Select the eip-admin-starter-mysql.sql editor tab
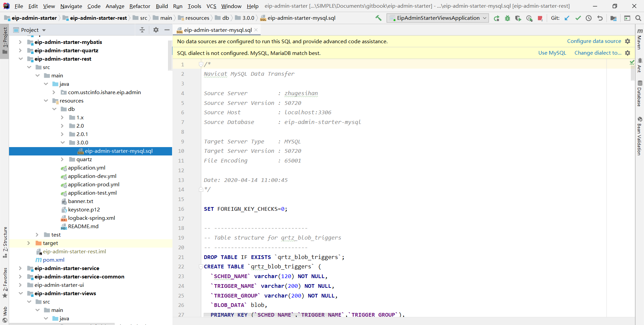The width and height of the screenshot is (644, 325). pyautogui.click(x=217, y=30)
